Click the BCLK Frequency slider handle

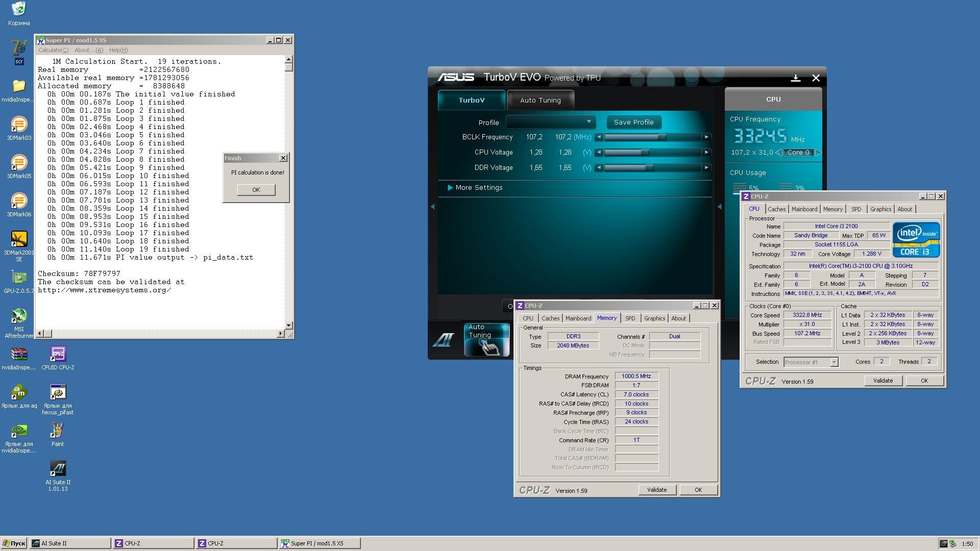coord(662,137)
